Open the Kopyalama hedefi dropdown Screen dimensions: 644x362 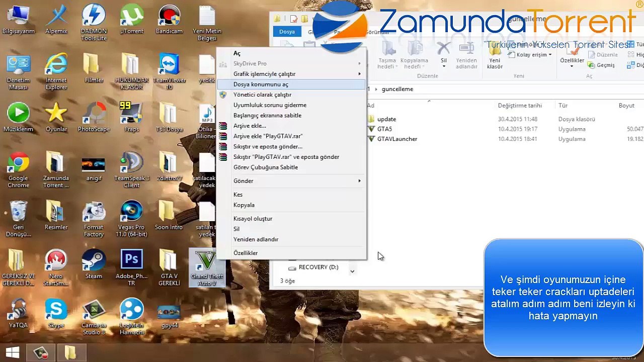click(x=414, y=55)
